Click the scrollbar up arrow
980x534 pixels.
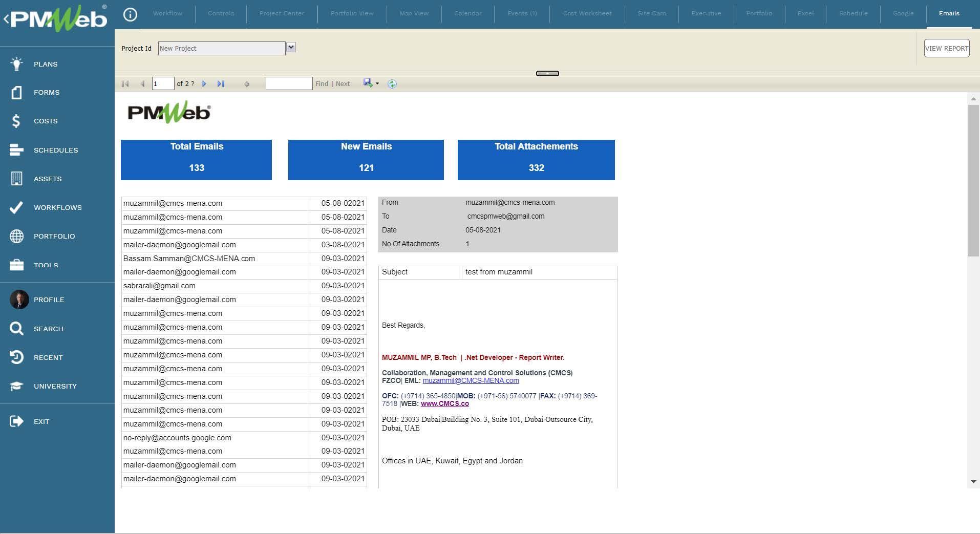click(x=973, y=99)
